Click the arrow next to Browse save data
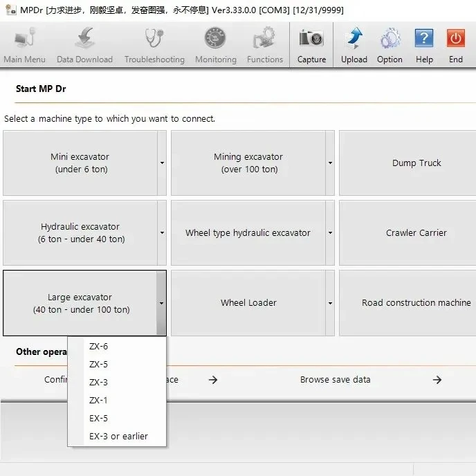476x476 pixels. coord(437,380)
